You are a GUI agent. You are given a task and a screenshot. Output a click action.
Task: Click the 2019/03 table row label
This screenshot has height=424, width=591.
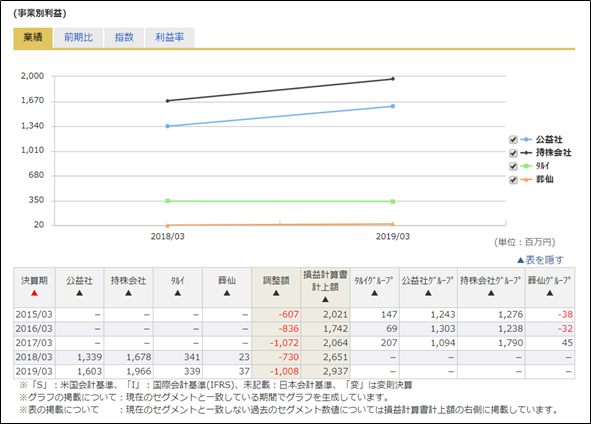(34, 372)
